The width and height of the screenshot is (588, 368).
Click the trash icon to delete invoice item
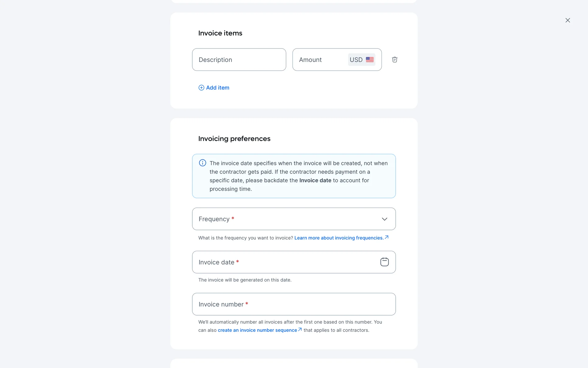[x=394, y=59]
